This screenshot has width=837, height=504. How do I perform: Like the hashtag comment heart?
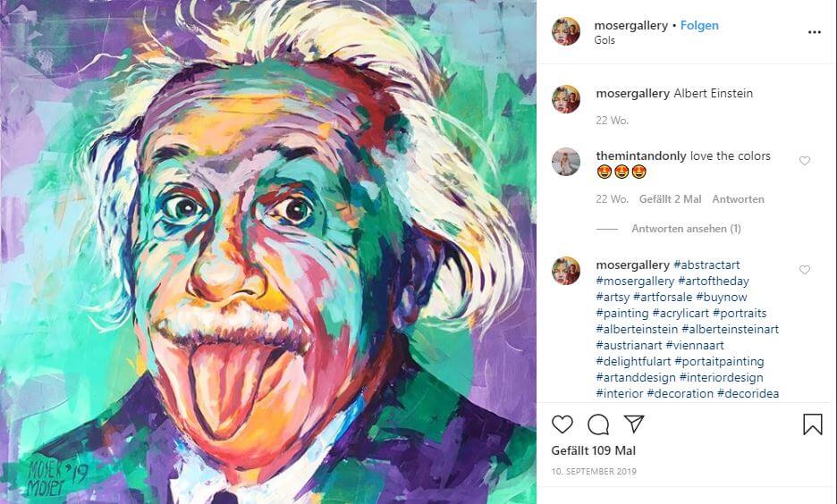pyautogui.click(x=804, y=270)
